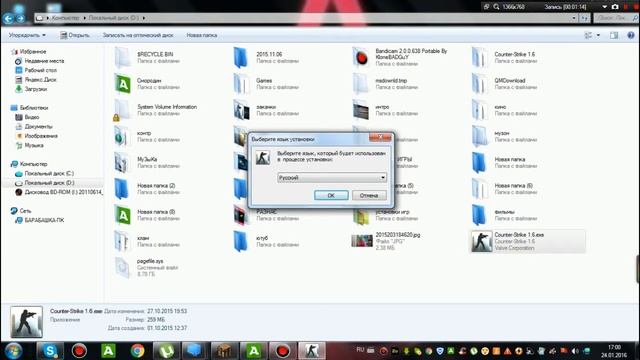The image size is (640, 360).
Task: Open Рабочий стол in the sidebar
Action: 40,70
